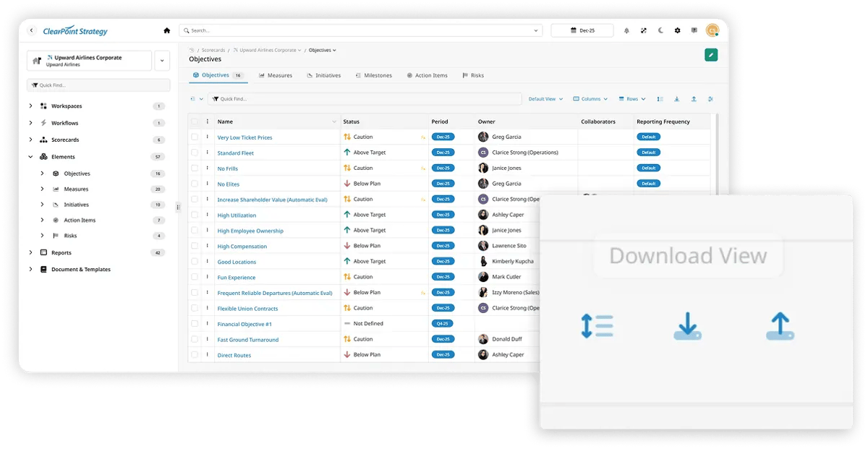Open the help chat icon
This screenshot has width=868, height=449.
click(694, 30)
